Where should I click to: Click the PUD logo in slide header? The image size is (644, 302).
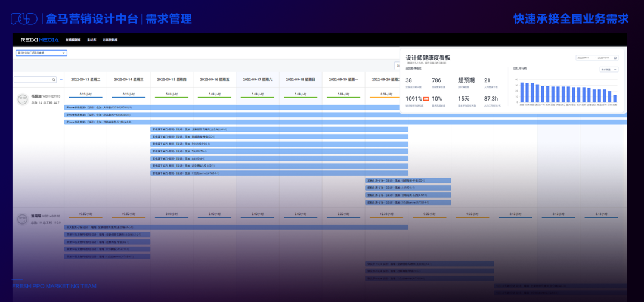coord(24,19)
